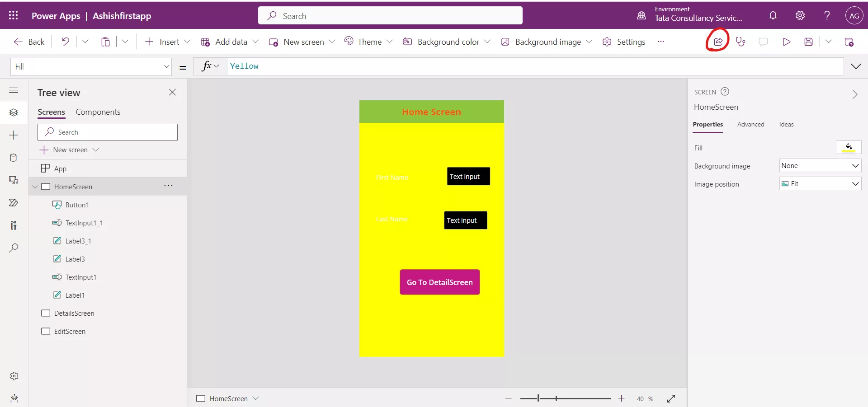Select DetailsScreen in the tree view
The image size is (868, 407).
(74, 313)
